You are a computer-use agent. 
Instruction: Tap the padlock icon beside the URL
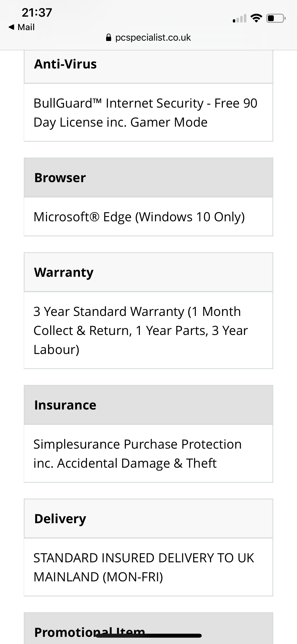coord(109,38)
